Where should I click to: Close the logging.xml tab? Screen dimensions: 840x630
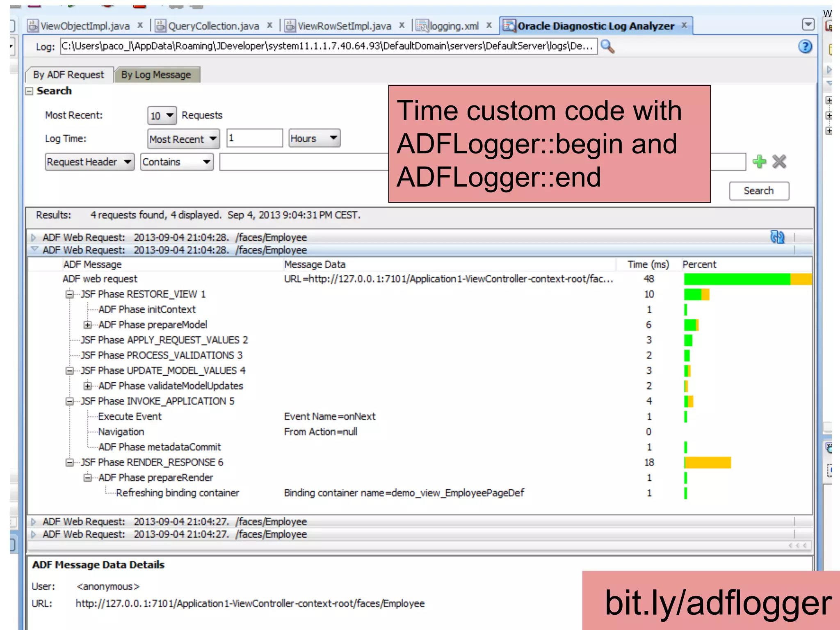click(x=489, y=25)
